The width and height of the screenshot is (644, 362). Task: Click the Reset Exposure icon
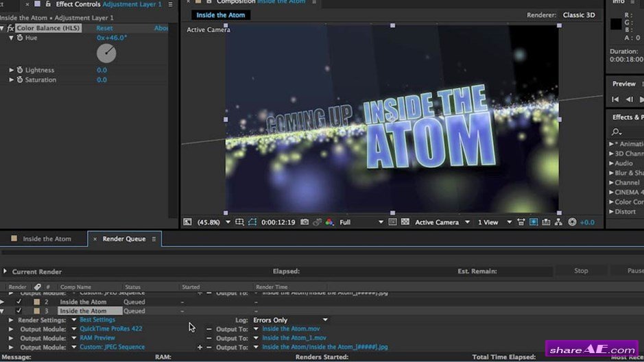coord(572,222)
